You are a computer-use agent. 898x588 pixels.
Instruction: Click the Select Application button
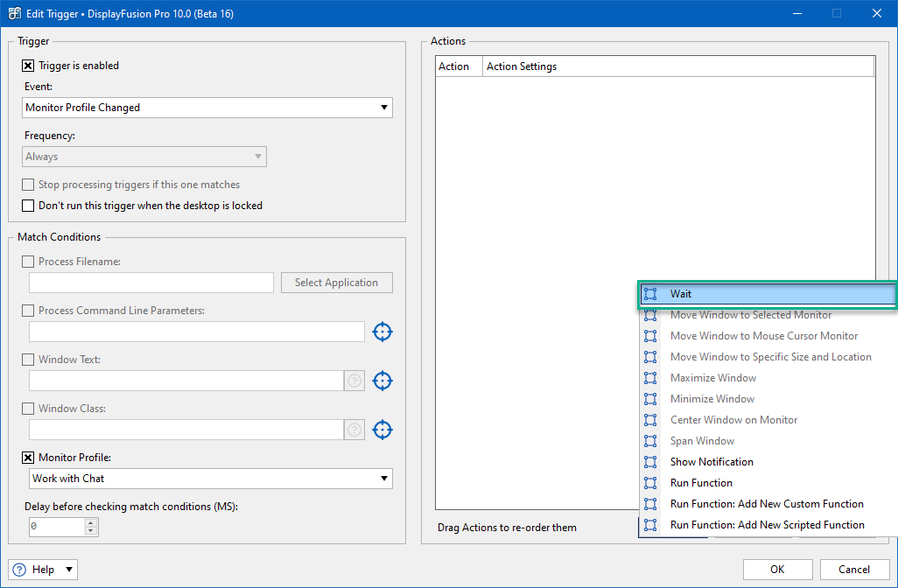click(x=337, y=283)
